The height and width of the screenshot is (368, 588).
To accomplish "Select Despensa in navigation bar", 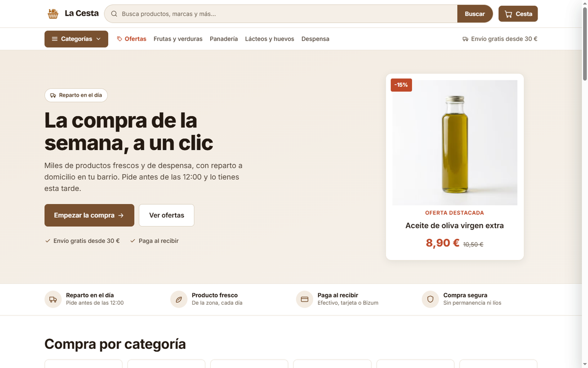I will pyautogui.click(x=315, y=39).
